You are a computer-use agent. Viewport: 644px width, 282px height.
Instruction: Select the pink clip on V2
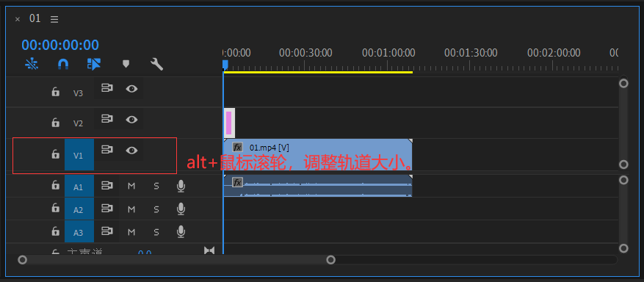[x=229, y=123]
